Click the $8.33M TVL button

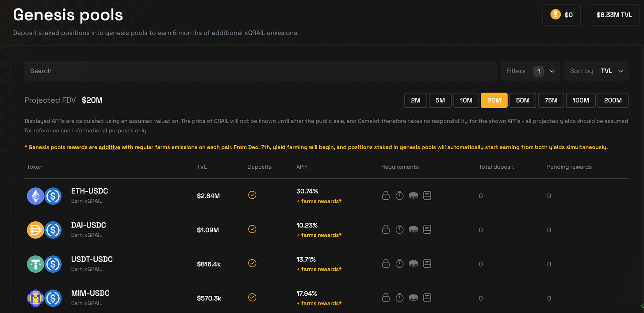(614, 15)
